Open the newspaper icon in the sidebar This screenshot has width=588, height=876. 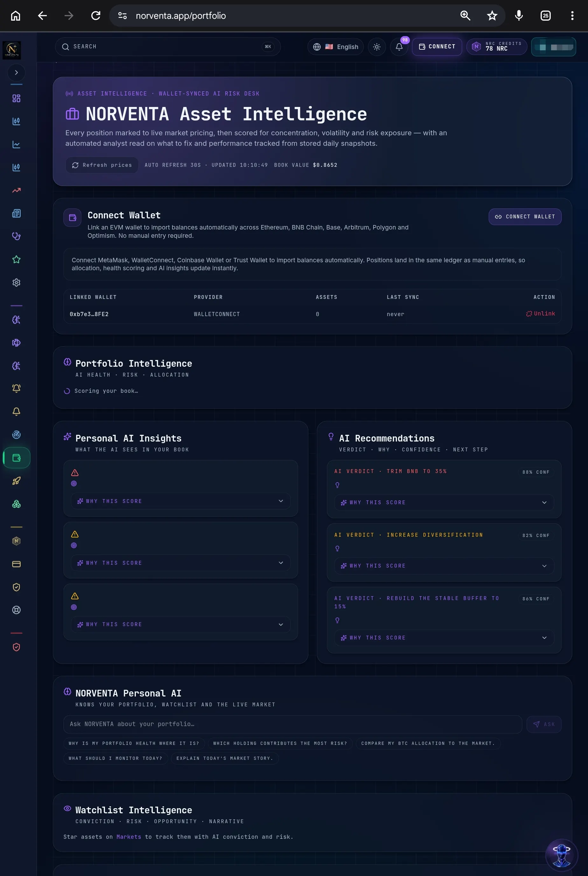click(x=16, y=214)
